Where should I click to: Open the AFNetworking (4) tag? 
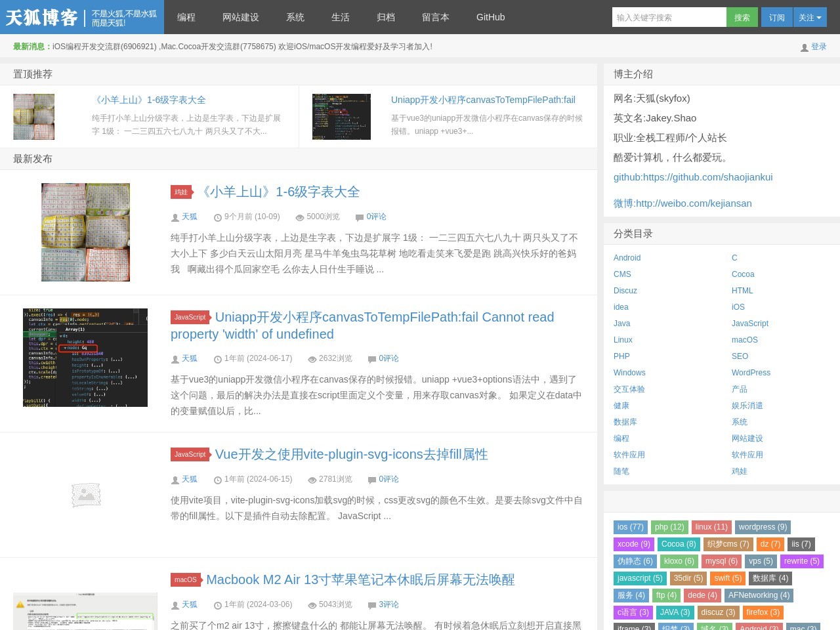coord(759,595)
